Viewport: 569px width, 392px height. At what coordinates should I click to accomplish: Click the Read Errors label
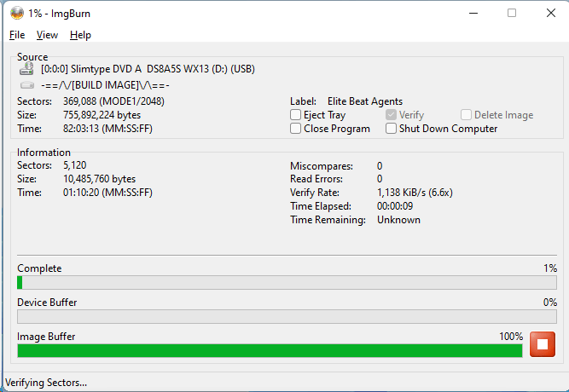pyautogui.click(x=316, y=179)
